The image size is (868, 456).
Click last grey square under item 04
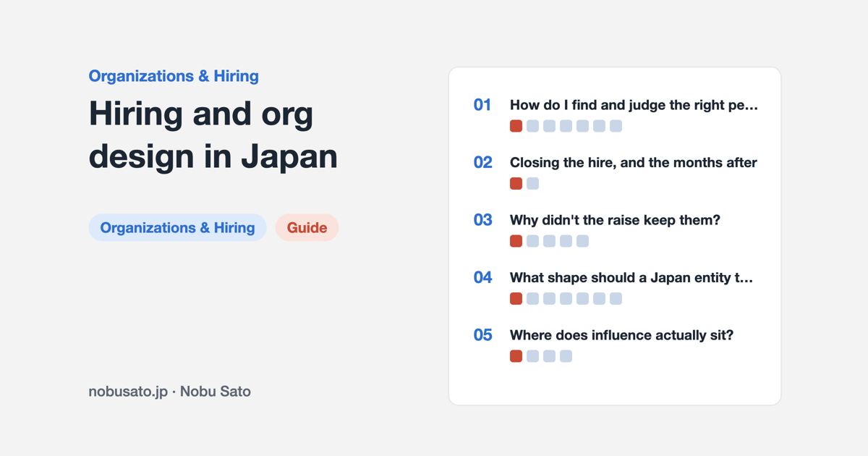coord(616,298)
